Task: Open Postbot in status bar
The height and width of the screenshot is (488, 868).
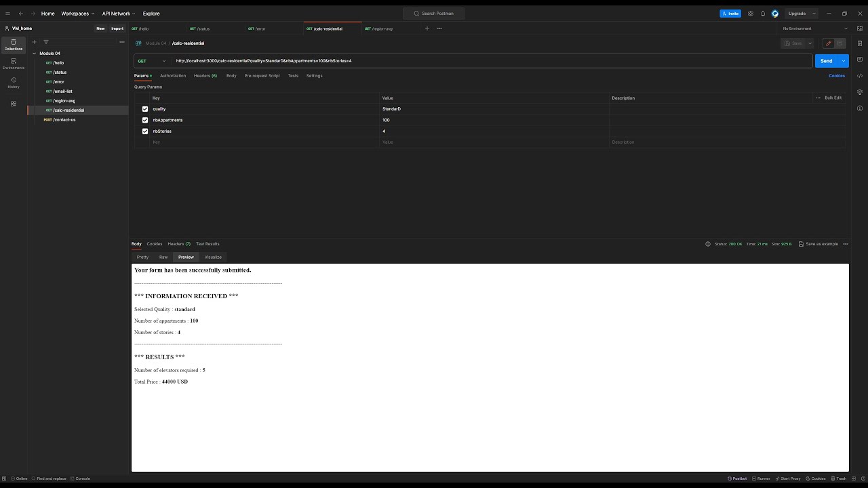Action: [x=736, y=479]
